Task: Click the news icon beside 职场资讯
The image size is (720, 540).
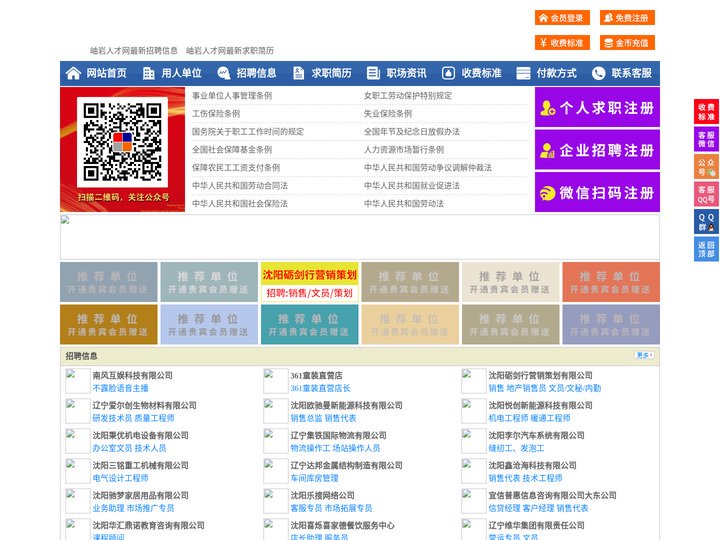Action: 373,73
